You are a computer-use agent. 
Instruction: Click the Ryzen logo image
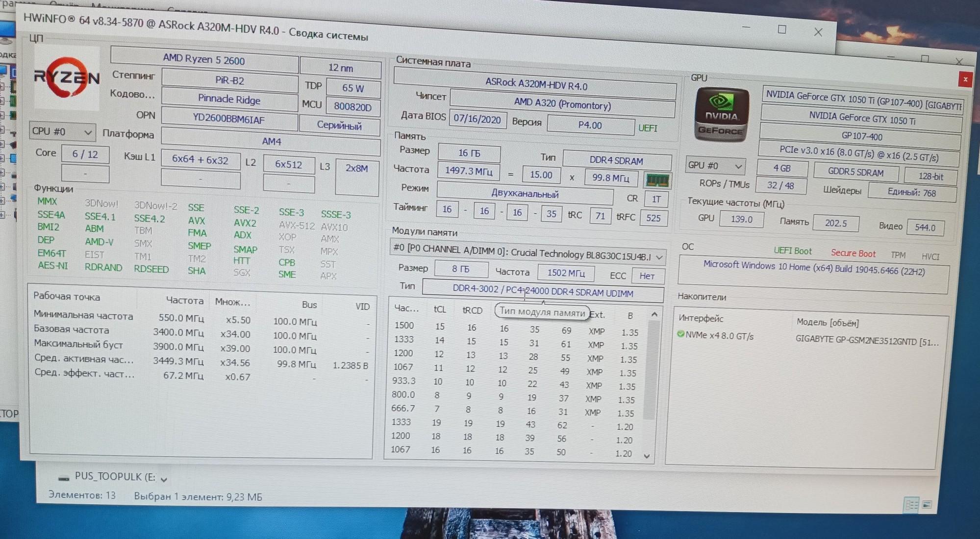click(x=67, y=78)
